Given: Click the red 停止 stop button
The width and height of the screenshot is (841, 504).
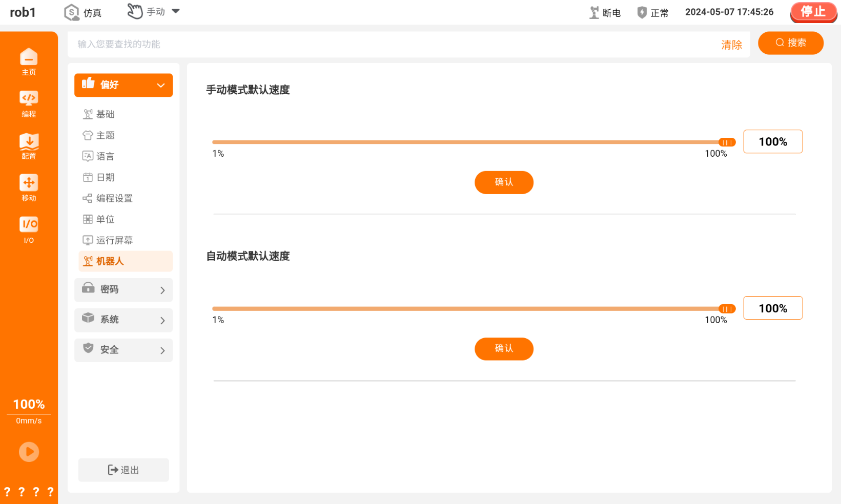Looking at the screenshot, I should point(813,12).
